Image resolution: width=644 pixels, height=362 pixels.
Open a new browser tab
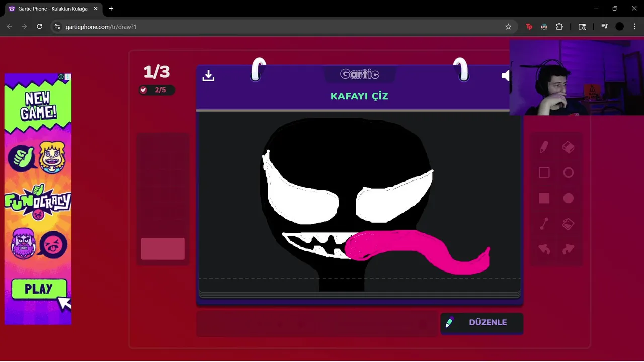click(111, 9)
